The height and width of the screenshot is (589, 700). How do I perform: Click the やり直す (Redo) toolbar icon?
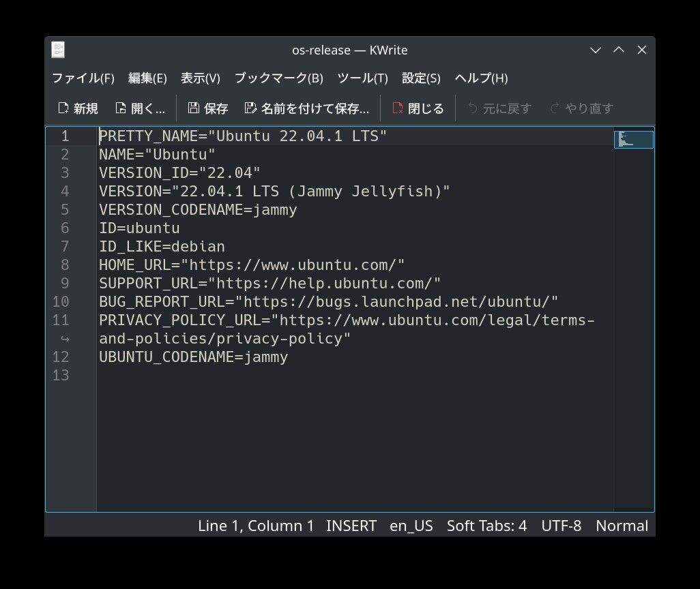click(554, 108)
